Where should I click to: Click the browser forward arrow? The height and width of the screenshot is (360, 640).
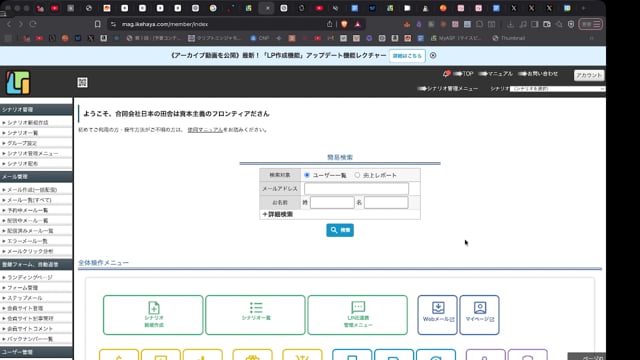[x=20, y=24]
